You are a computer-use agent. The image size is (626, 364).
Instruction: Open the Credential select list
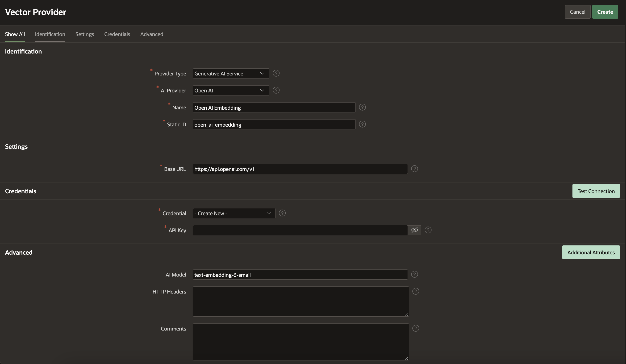pos(234,213)
